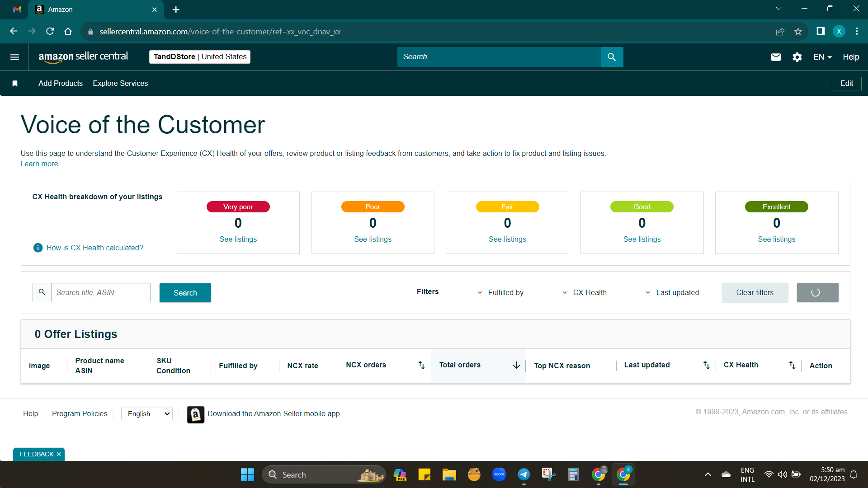Viewport: 868px width, 488px height.
Task: Open Zoom from the taskbar
Action: (499, 475)
